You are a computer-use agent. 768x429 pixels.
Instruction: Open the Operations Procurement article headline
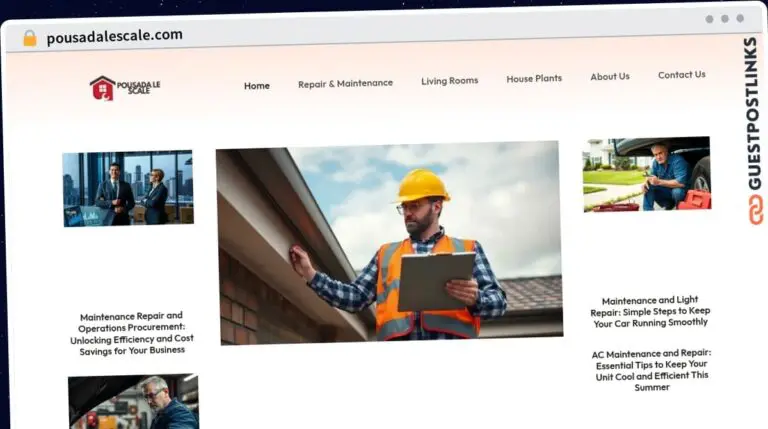(132, 333)
